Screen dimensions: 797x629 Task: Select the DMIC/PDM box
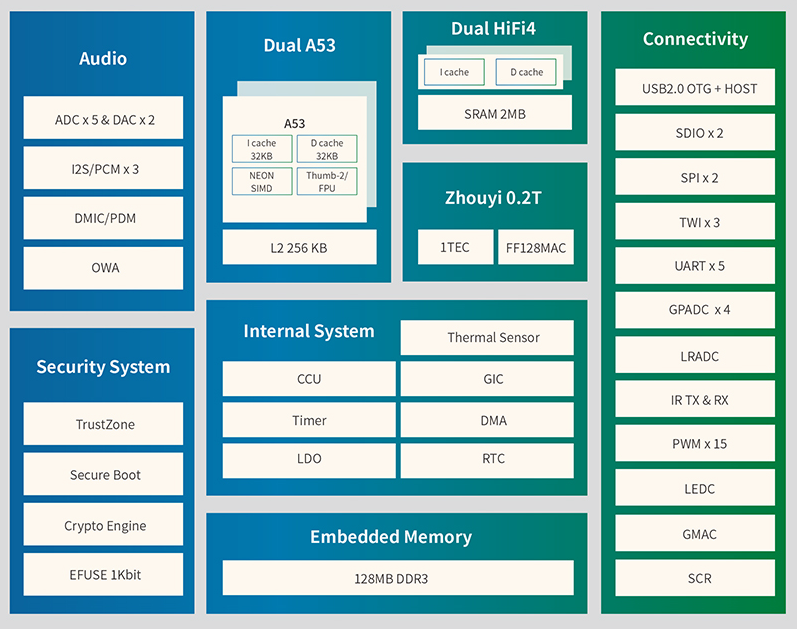103,218
